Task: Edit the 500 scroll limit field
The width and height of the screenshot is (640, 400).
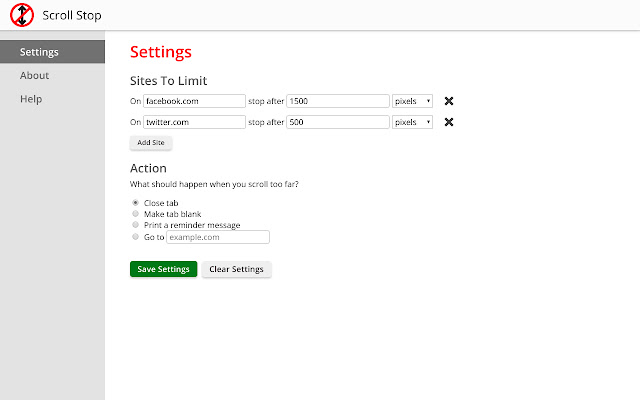Action: [337, 122]
